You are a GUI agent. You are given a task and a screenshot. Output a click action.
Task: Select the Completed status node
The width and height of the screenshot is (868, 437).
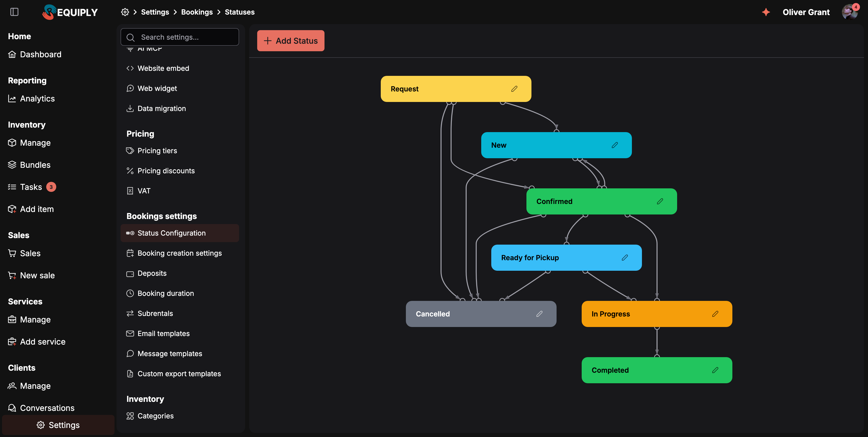657,370
